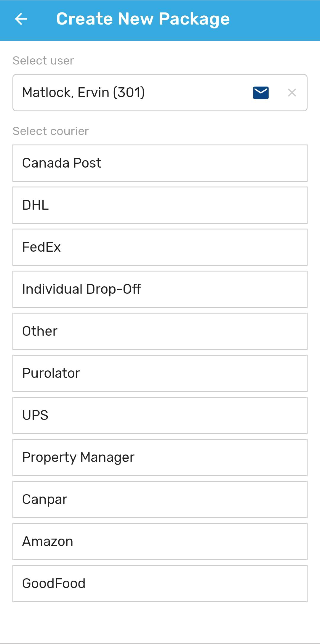Image resolution: width=320 pixels, height=644 pixels.
Task: Choose DHL as courier
Action: point(160,205)
